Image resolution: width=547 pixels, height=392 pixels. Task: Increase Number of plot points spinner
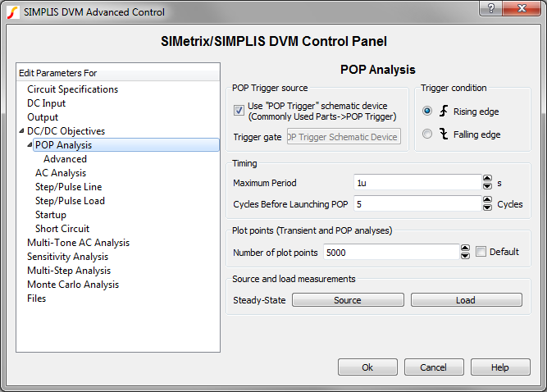click(x=465, y=248)
